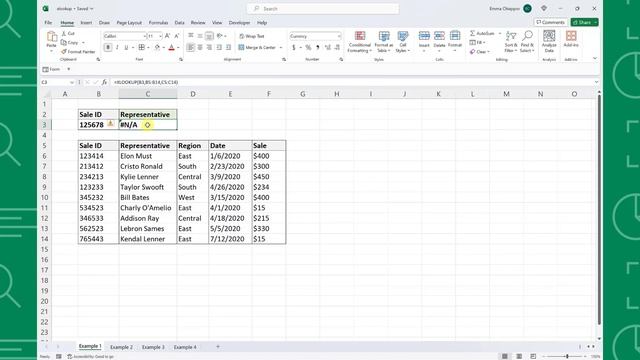This screenshot has width=640, height=360.
Task: Click the Comments button
Action: (550, 22)
